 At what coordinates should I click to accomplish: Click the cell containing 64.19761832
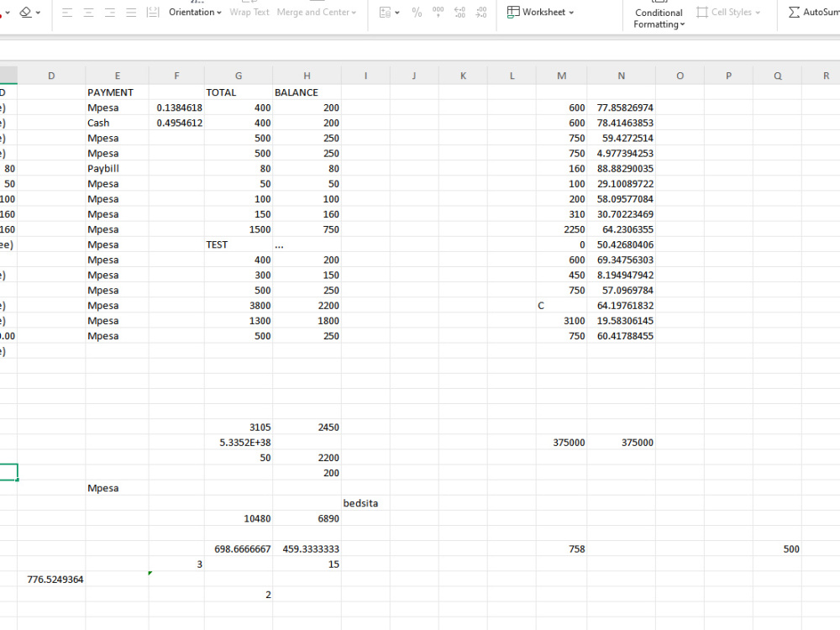[621, 306]
